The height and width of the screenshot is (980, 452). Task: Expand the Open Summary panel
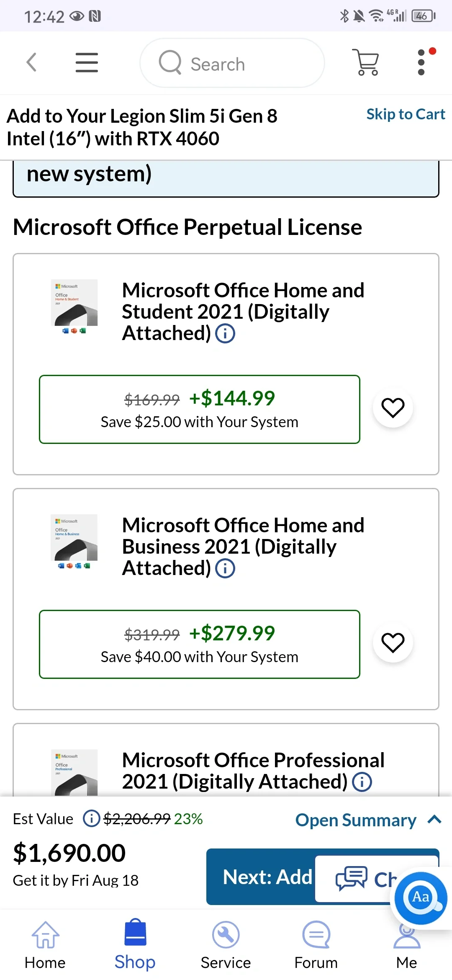(368, 820)
